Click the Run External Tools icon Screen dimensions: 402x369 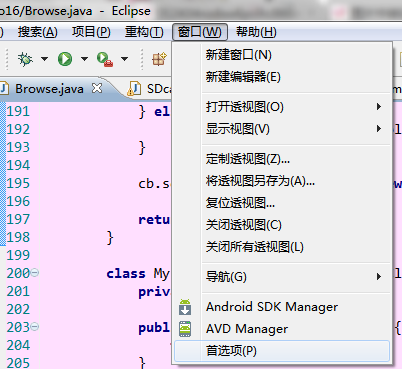point(105,59)
